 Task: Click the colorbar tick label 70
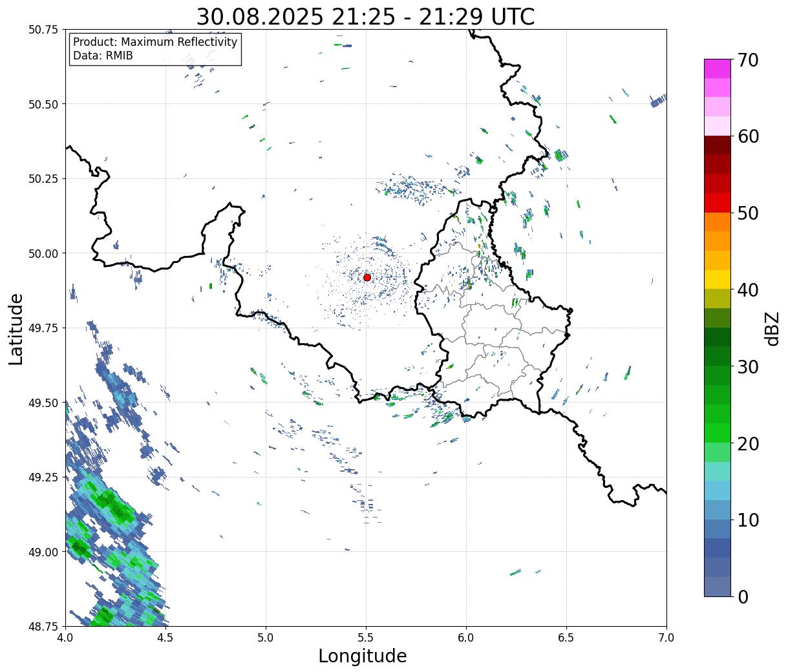pyautogui.click(x=749, y=60)
